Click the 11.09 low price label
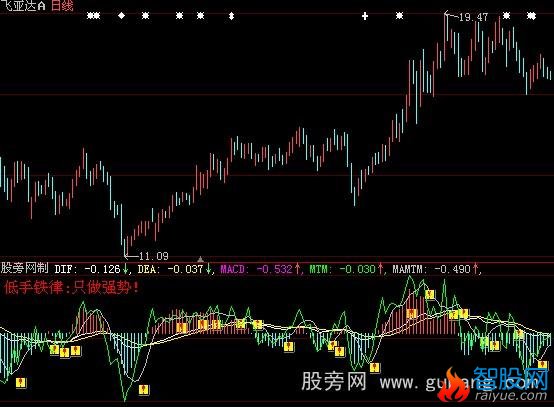 154,256
